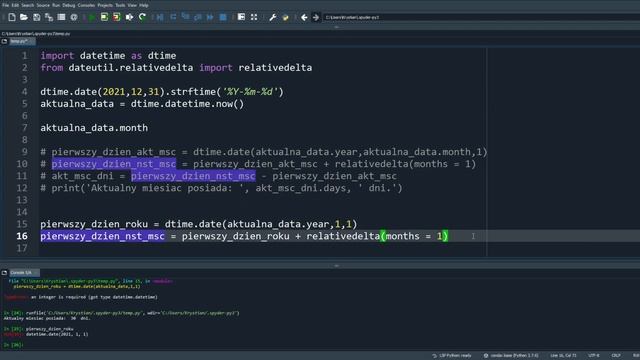Open Preferences wrench icon
Image resolution: width=640 pixels, height=360 pixels.
click(272, 17)
